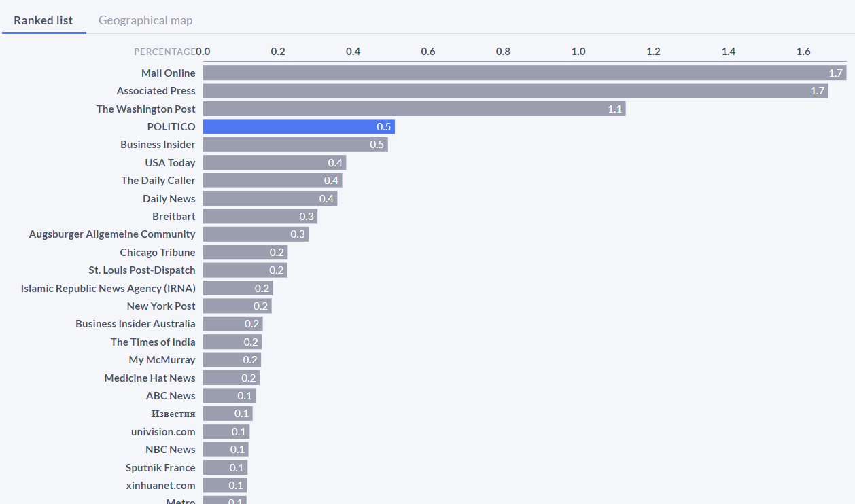Image resolution: width=855 pixels, height=504 pixels.
Task: Switch to the Geographical map tab
Action: point(145,20)
